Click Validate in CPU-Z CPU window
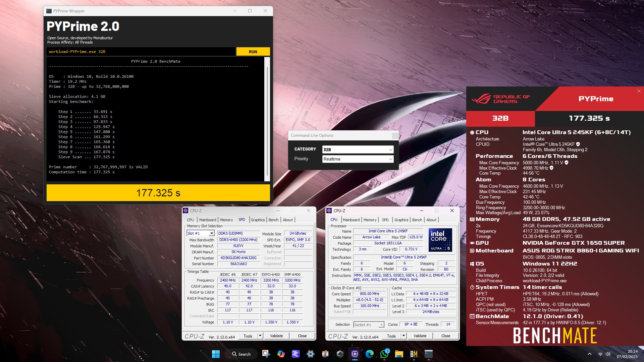644x362 pixels. (420, 336)
